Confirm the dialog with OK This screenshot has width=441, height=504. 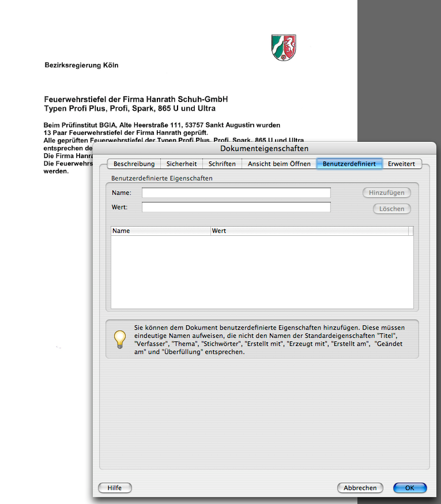(410, 488)
